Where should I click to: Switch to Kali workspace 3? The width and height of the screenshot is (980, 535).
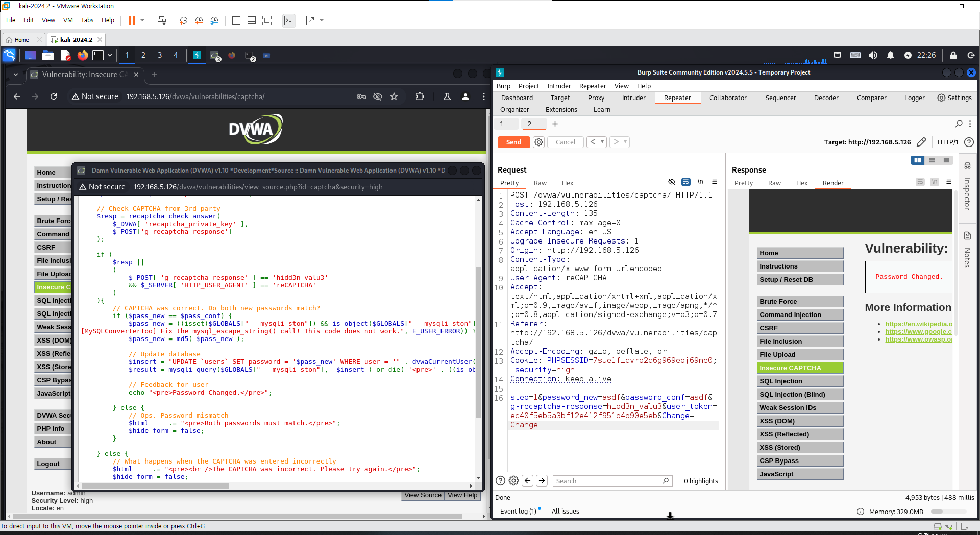tap(160, 55)
